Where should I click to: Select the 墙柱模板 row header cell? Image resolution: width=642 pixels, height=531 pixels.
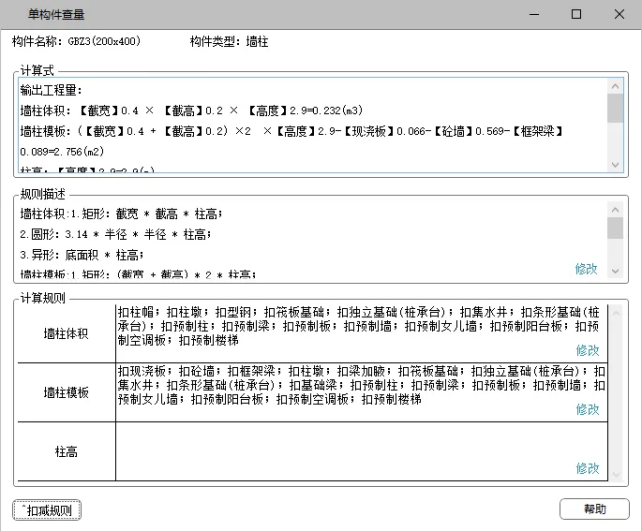pyautogui.click(x=66, y=392)
